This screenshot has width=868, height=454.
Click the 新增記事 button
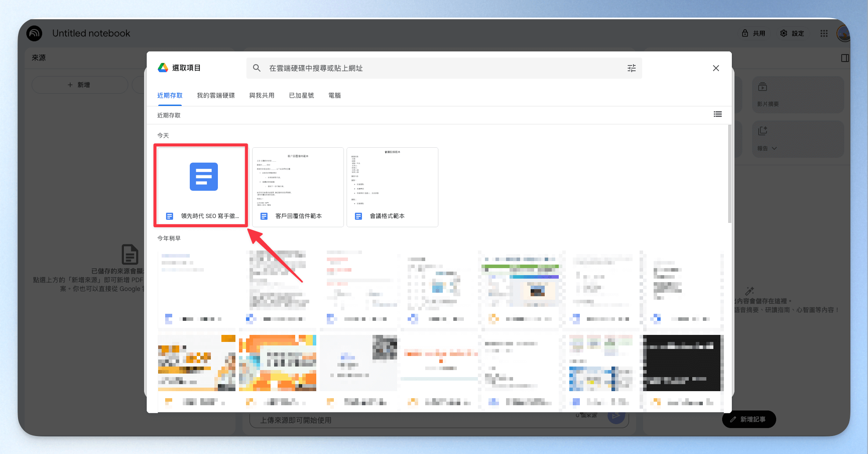tap(749, 419)
